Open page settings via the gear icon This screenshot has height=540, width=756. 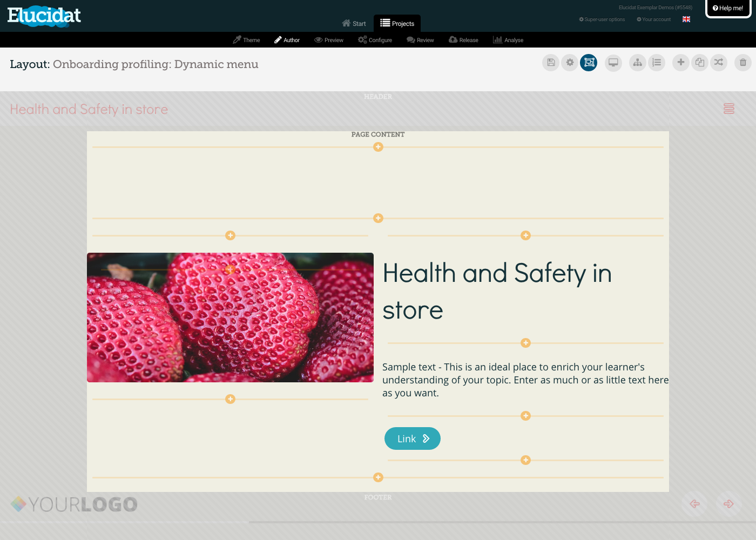[570, 63]
